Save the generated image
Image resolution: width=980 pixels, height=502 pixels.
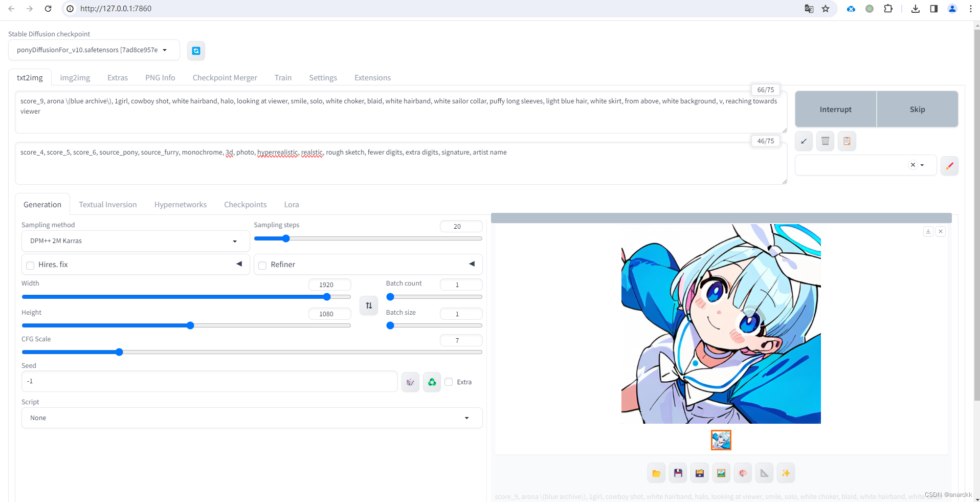coord(678,473)
